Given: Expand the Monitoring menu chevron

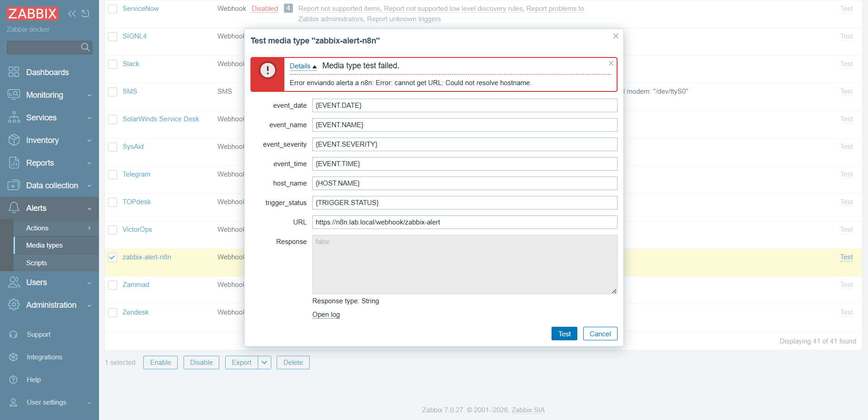Looking at the screenshot, I should 89,95.
